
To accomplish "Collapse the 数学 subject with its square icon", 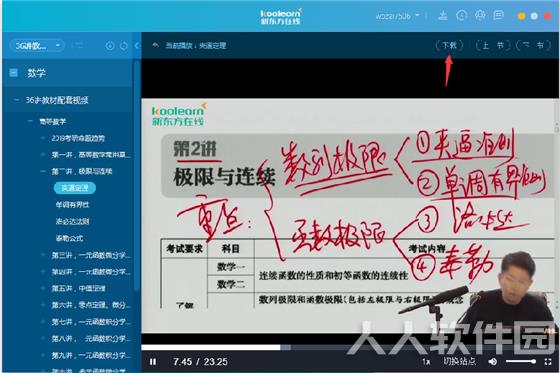I will point(14,73).
